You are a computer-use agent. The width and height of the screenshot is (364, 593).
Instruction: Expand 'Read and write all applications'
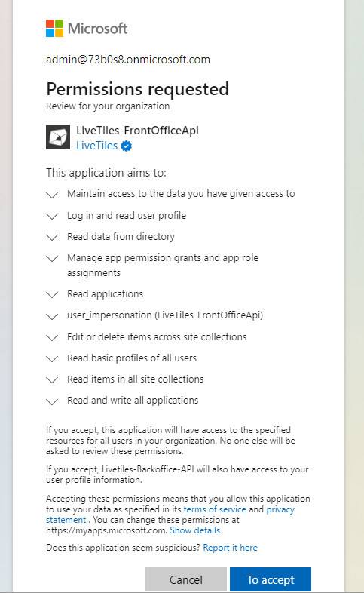point(52,401)
